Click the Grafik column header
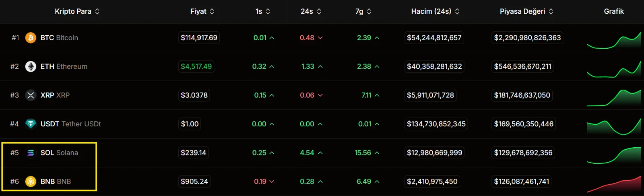 (x=614, y=11)
